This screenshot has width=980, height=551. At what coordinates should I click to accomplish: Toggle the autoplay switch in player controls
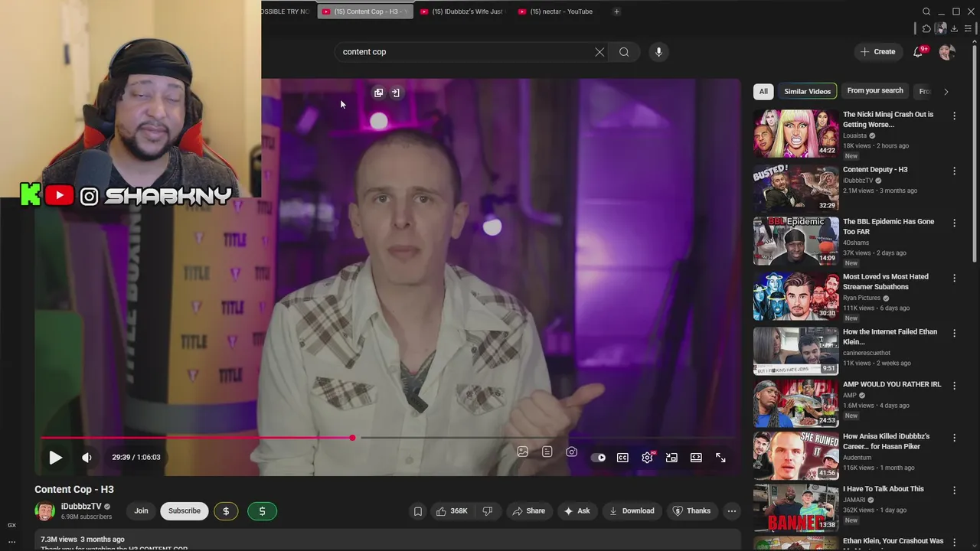tap(598, 458)
